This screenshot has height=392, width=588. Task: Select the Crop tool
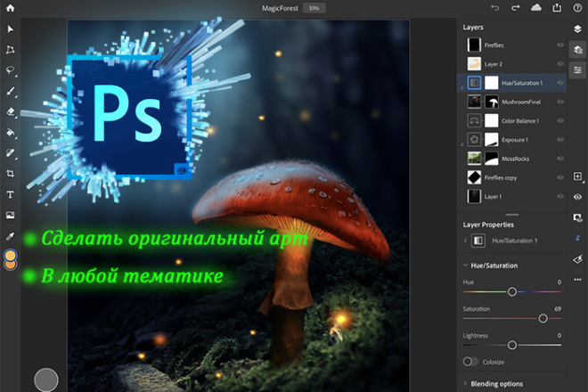[10, 174]
